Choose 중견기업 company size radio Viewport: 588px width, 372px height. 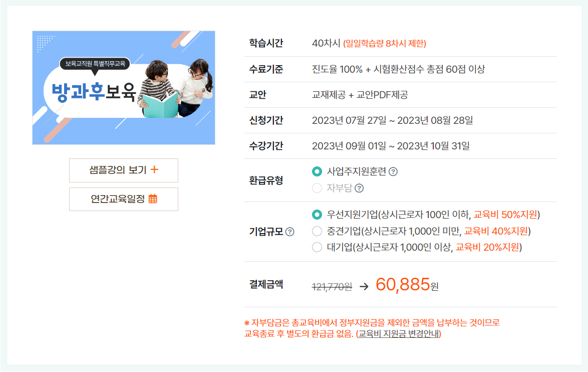pyautogui.click(x=317, y=231)
